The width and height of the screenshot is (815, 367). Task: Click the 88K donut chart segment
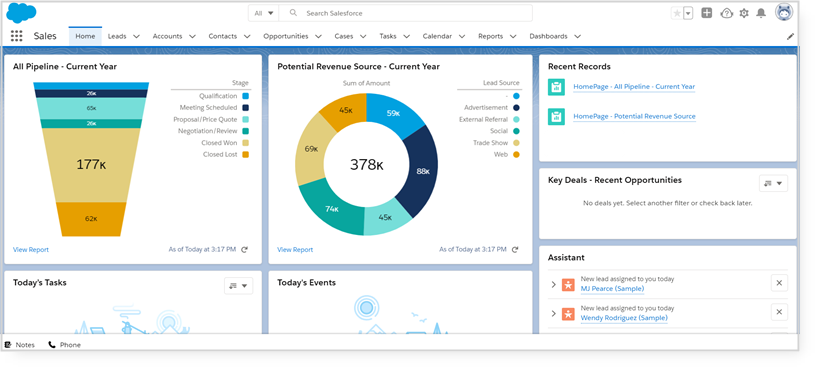[x=422, y=171]
